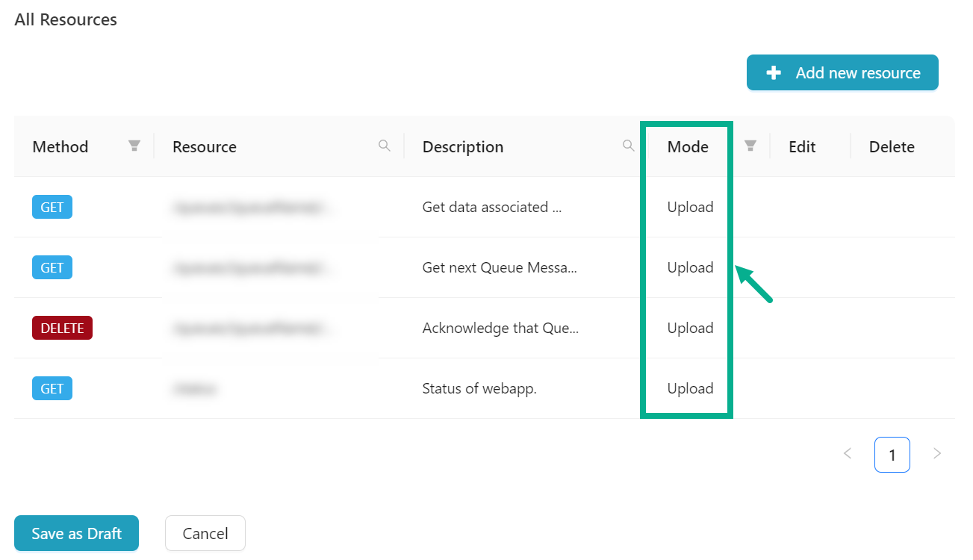The height and width of the screenshot is (560, 973).
Task: Select page 1 in pagination
Action: coord(892,454)
